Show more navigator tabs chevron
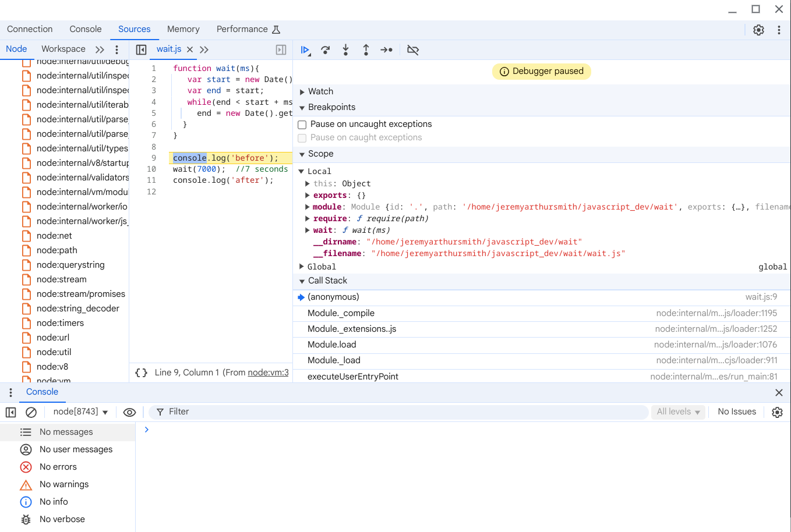The image size is (791, 532). [x=100, y=49]
